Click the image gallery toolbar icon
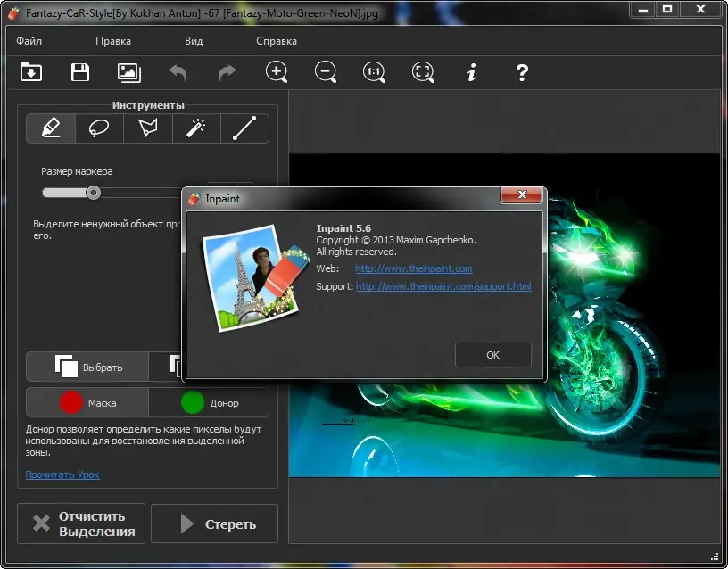728x569 pixels. 129,73
